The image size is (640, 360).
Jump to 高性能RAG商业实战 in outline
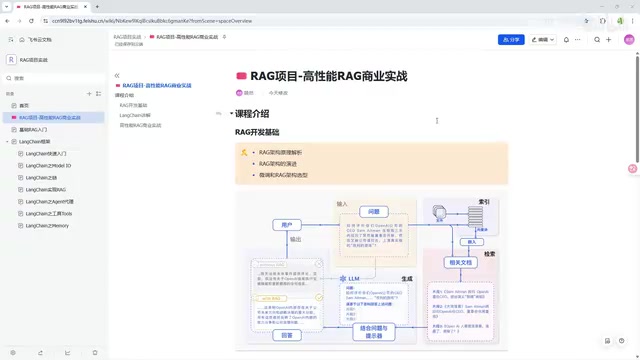[140, 125]
